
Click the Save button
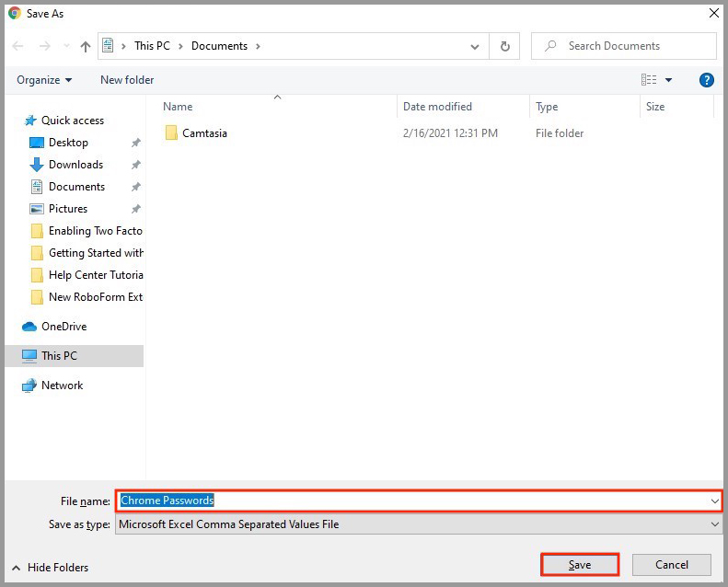[579, 565]
